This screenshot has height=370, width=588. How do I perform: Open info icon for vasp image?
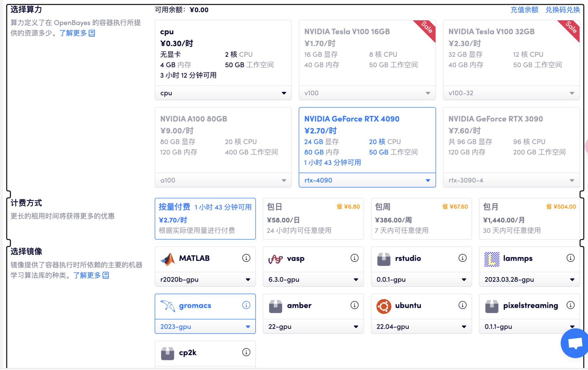point(354,258)
